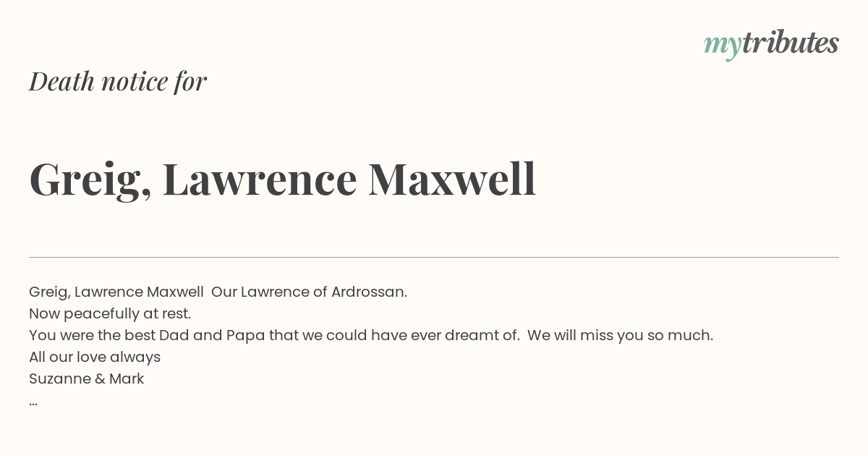Click 'Greig, Lawrence Maxwell' in body text
Image resolution: width=868 pixels, height=456 pixels.
point(116,292)
